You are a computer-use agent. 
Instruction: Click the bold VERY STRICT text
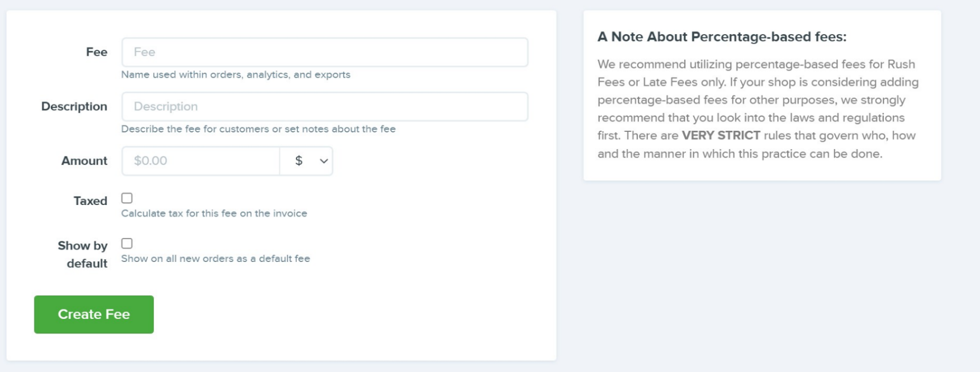721,136
